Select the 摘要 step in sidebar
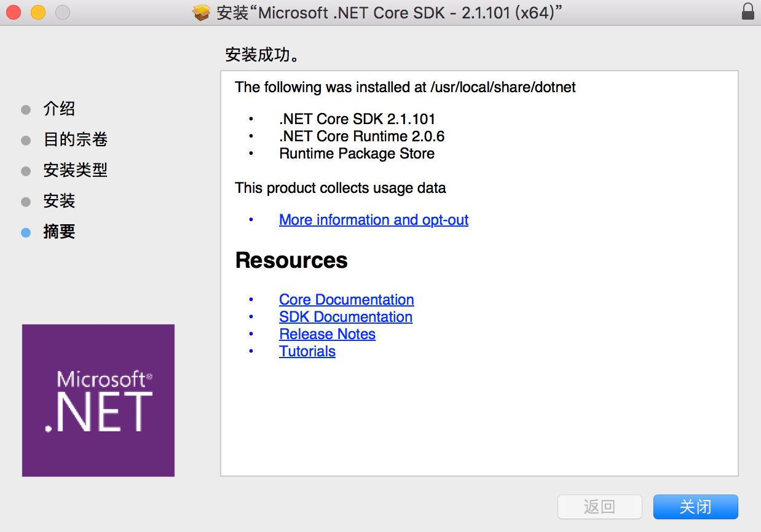 click(x=59, y=232)
